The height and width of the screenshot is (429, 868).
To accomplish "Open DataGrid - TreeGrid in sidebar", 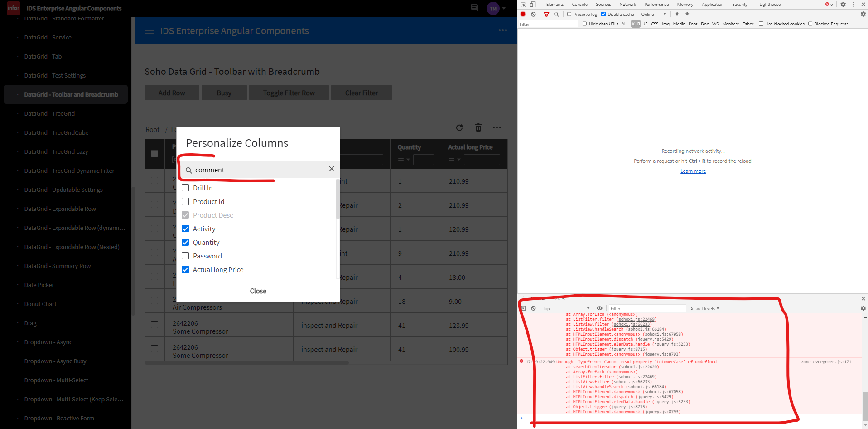I will tap(49, 113).
